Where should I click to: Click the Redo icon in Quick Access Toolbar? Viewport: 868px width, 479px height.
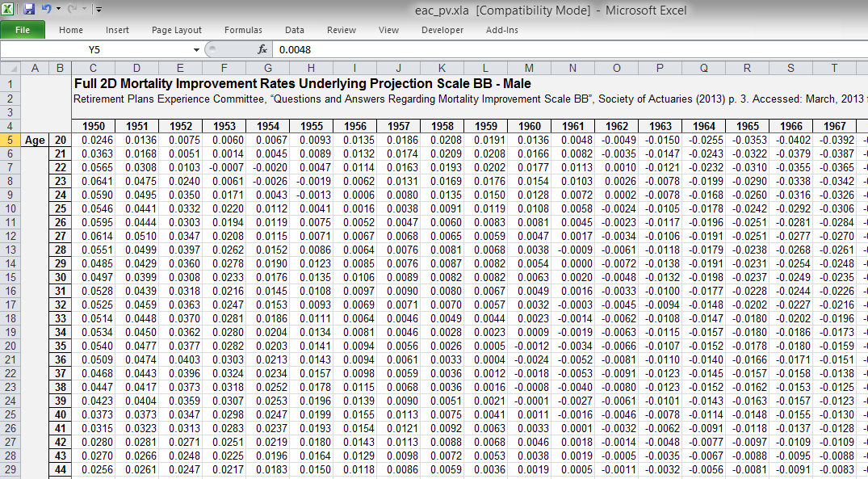[72, 9]
